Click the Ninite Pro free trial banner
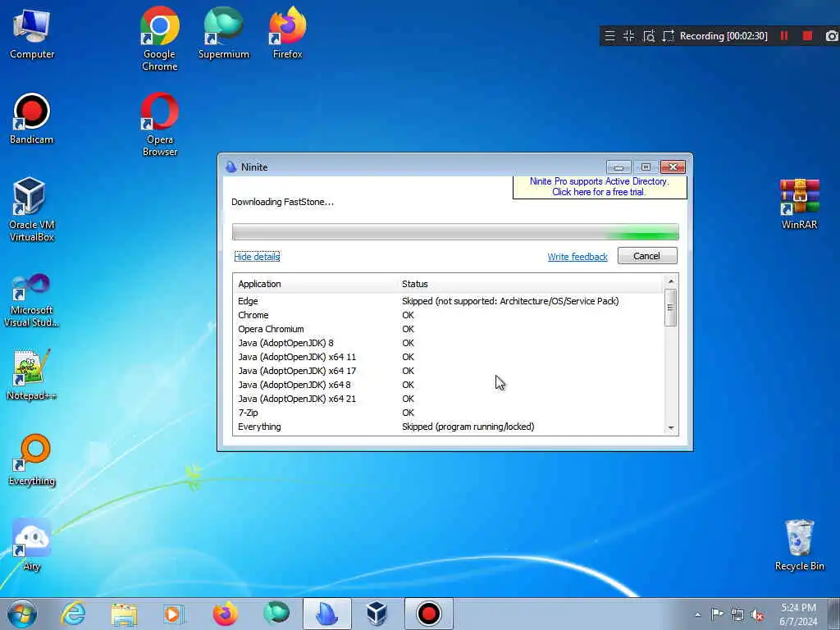Screen dimensions: 840x630 tap(600, 186)
